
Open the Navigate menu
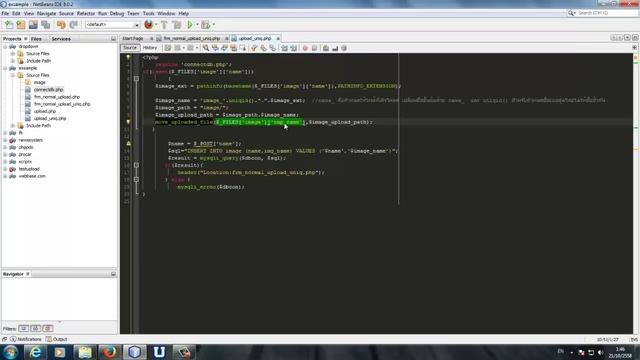point(47,13)
